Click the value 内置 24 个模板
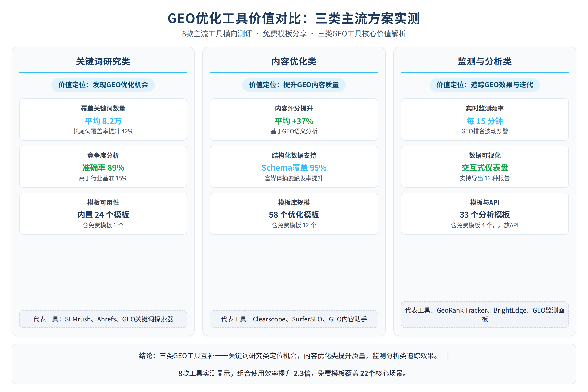 [x=103, y=215]
